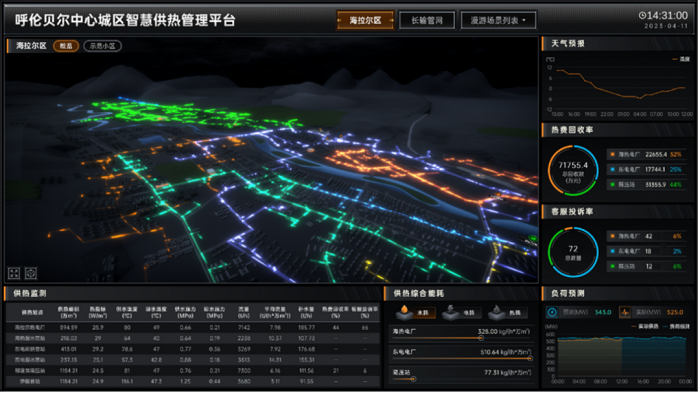
Task: Click the predicted load gauge icon
Action: [552, 313]
